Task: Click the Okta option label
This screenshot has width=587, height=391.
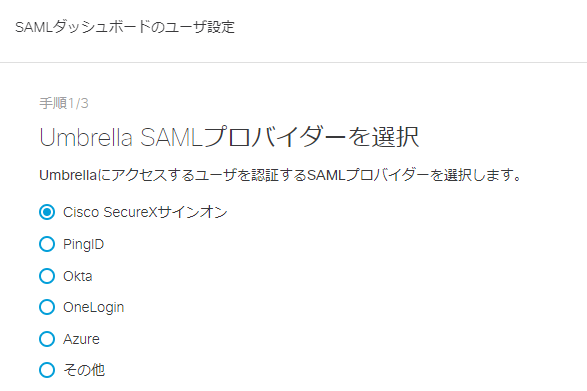Action: 77,276
